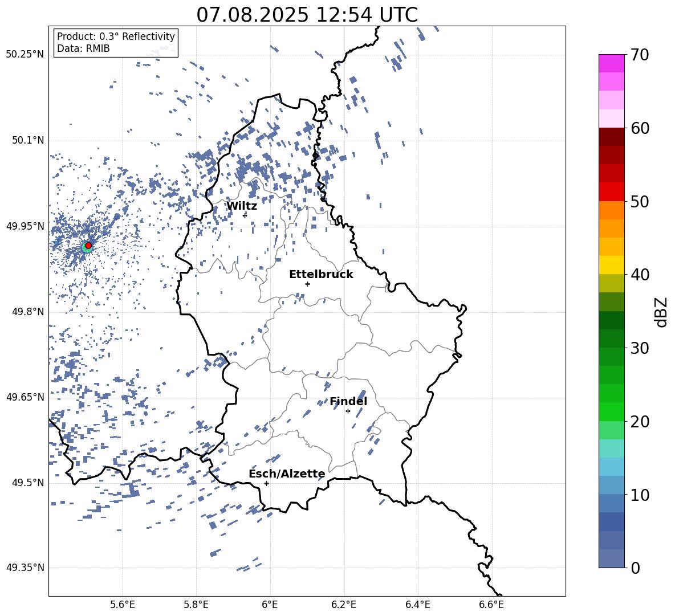Viewport: 675px width, 616px height.
Task: Click the red radar site marker
Action: point(88,246)
